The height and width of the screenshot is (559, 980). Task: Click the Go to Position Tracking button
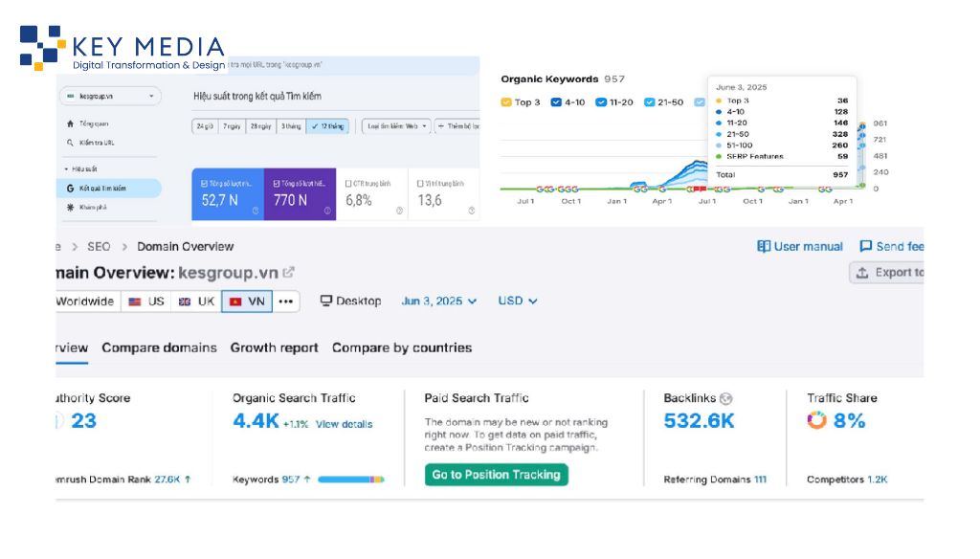click(x=497, y=475)
